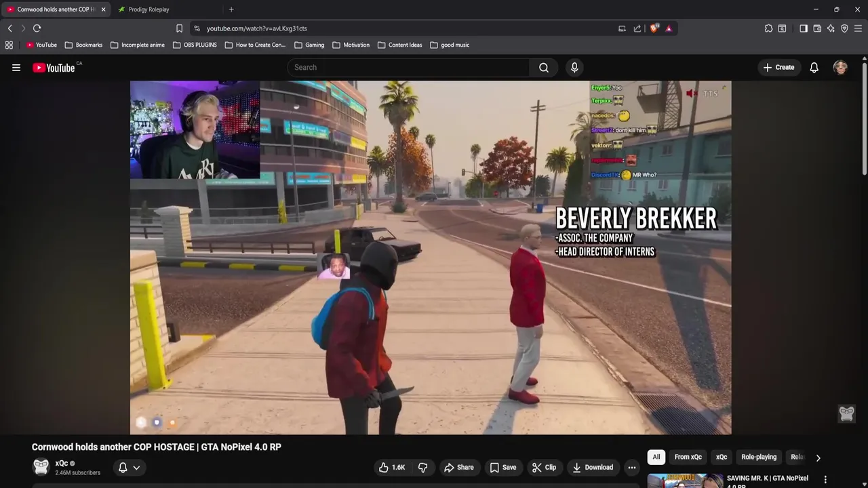Select the From xQc filter chip
The height and width of the screenshot is (488, 868).
pyautogui.click(x=688, y=457)
